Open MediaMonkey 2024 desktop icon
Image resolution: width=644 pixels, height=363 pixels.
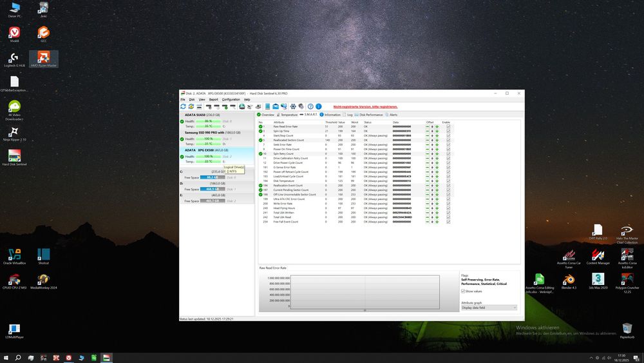(44, 281)
